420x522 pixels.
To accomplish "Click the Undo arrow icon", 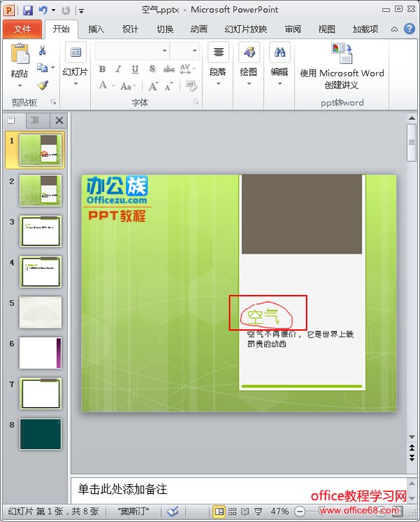I will tap(43, 10).
